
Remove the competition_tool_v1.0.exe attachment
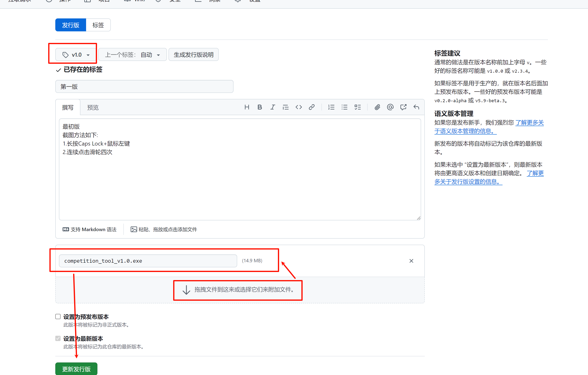coord(411,261)
